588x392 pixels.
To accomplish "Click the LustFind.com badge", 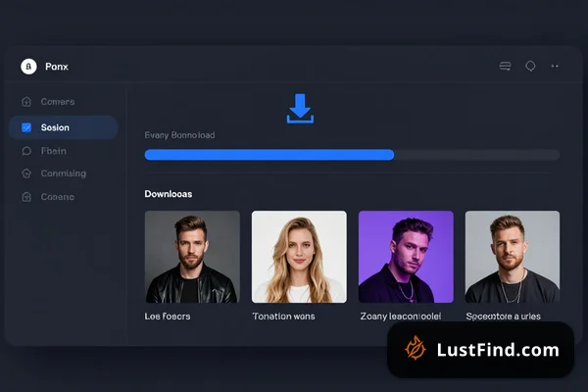I will point(481,350).
